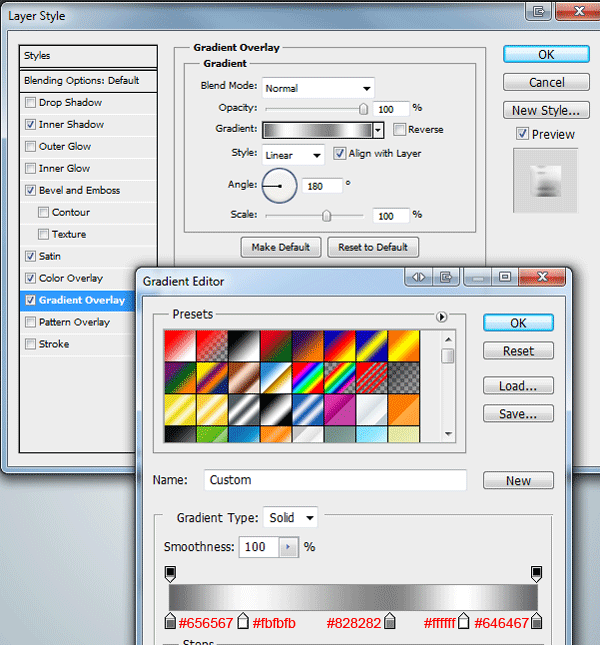Viewport: 600px width, 645px height.
Task: Enable the Inner Glow checkbox
Action: (x=30, y=168)
